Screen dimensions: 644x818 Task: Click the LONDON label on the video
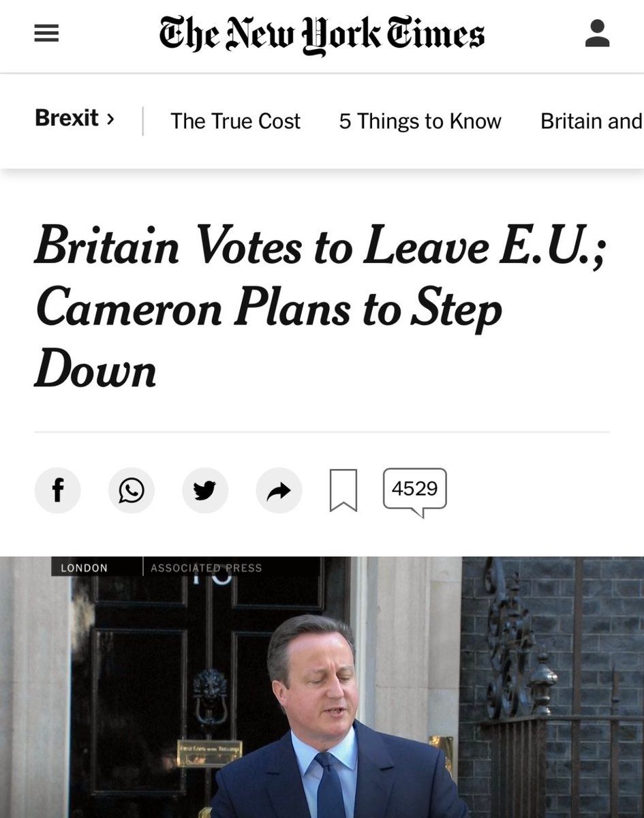84,567
